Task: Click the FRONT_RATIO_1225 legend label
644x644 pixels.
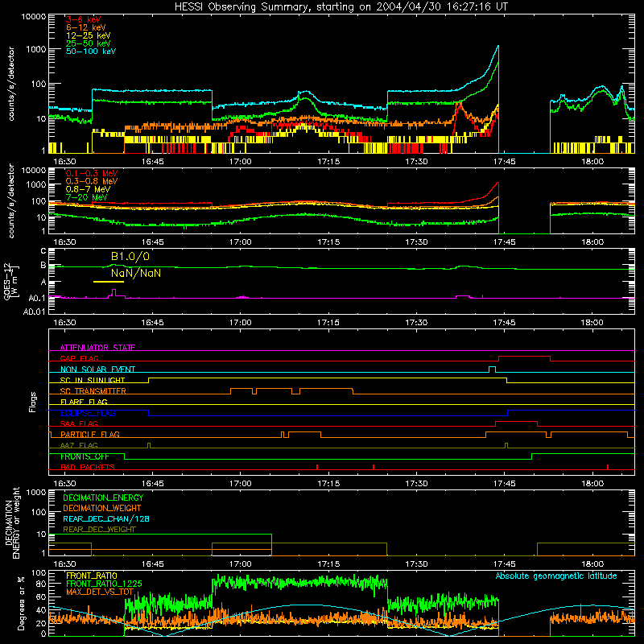Action: [104, 584]
